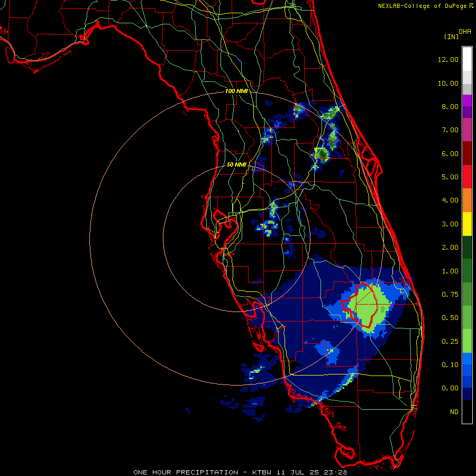Select the ND legend label
Screen dimensions: 476x476
(x=454, y=412)
